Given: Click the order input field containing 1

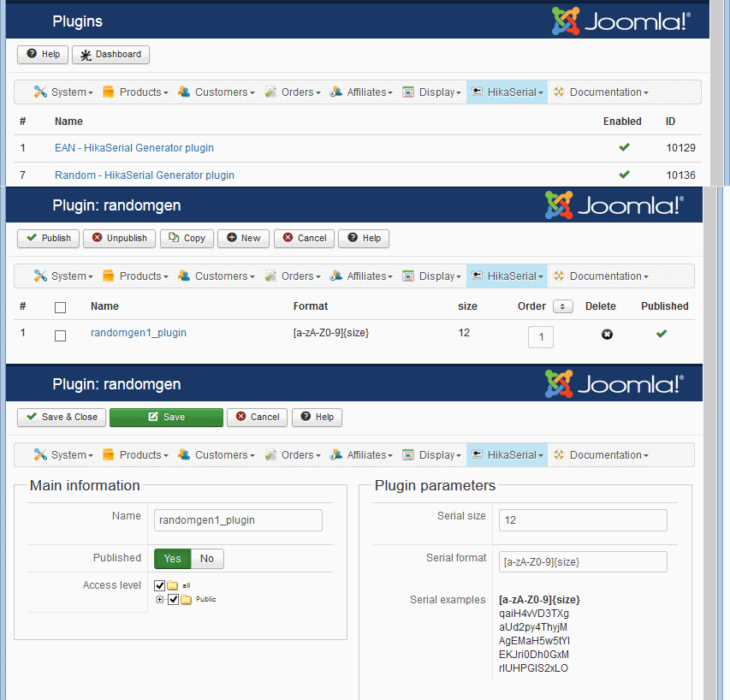Looking at the screenshot, I should [x=541, y=337].
